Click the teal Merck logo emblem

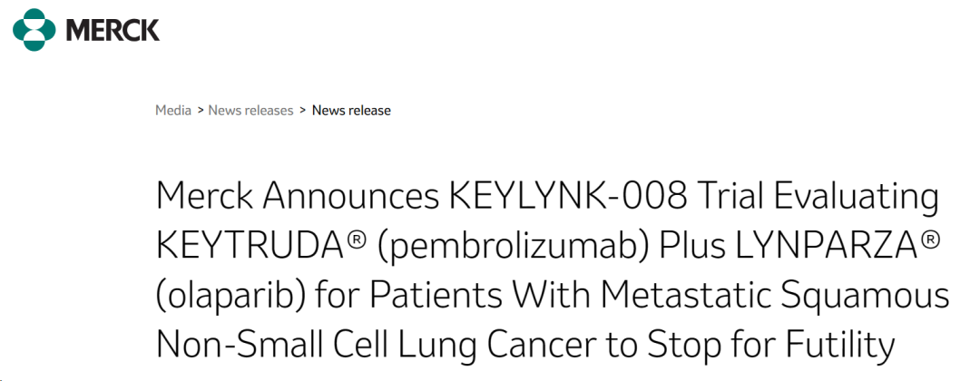34,29
